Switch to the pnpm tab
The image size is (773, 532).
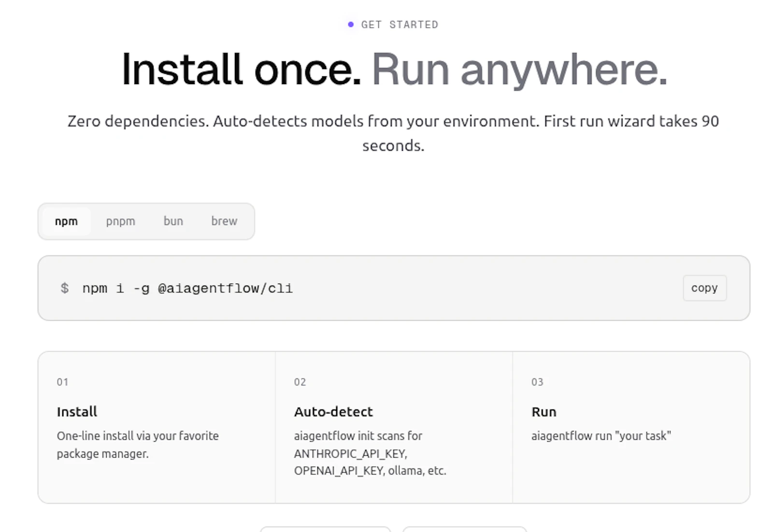pyautogui.click(x=120, y=221)
